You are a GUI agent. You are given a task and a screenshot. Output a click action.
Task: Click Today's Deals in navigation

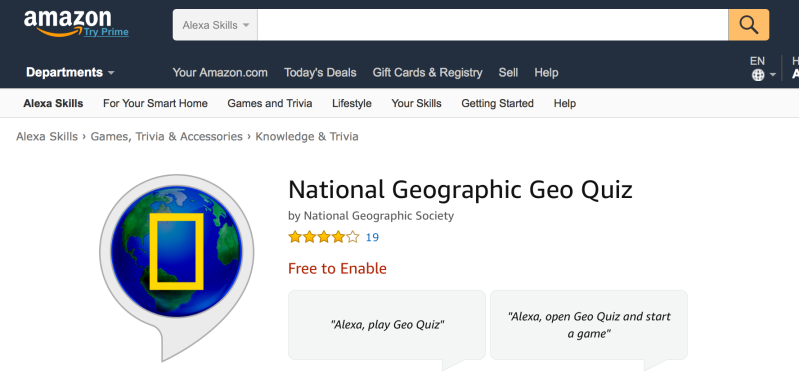click(x=320, y=72)
